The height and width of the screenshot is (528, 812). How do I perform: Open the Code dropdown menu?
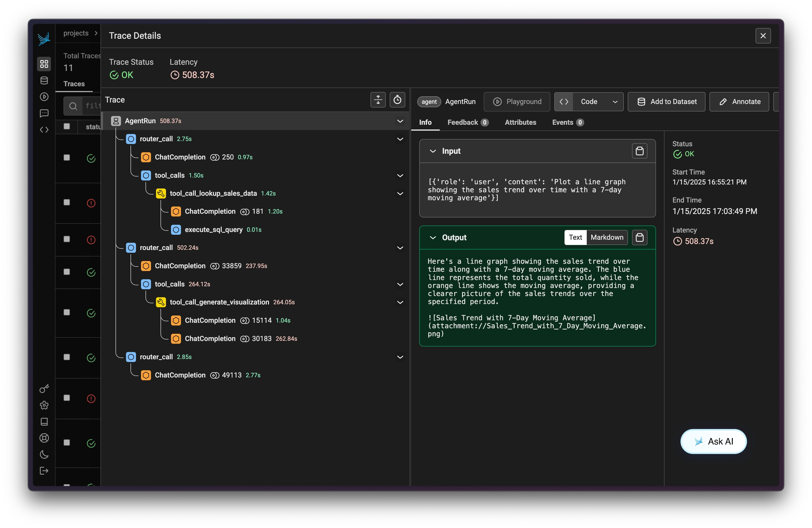[615, 102]
